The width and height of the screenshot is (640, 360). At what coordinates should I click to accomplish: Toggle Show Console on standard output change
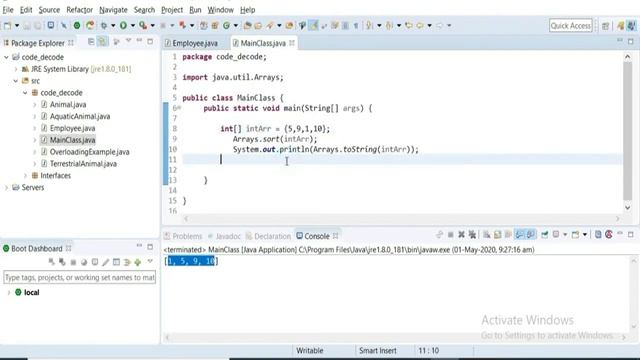tap(519, 234)
